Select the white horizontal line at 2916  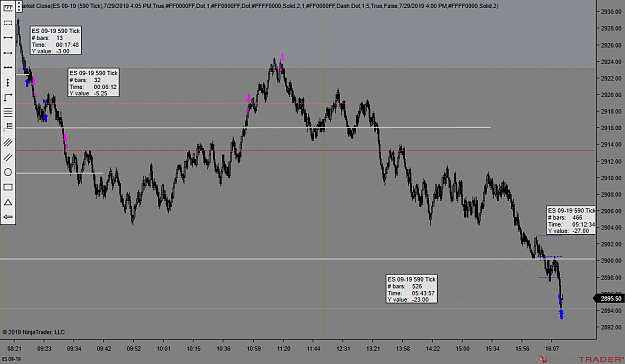[253, 128]
